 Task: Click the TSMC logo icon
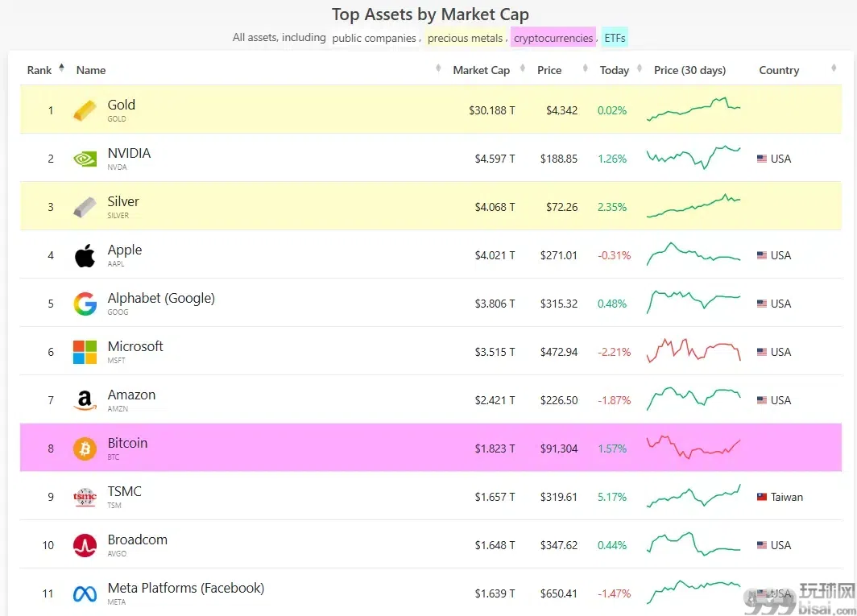click(x=85, y=497)
